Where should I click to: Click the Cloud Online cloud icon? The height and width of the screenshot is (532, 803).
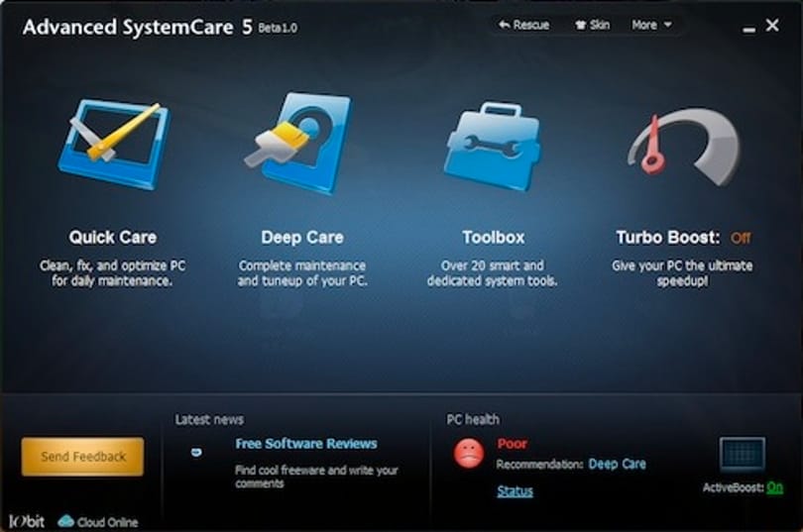(66, 521)
